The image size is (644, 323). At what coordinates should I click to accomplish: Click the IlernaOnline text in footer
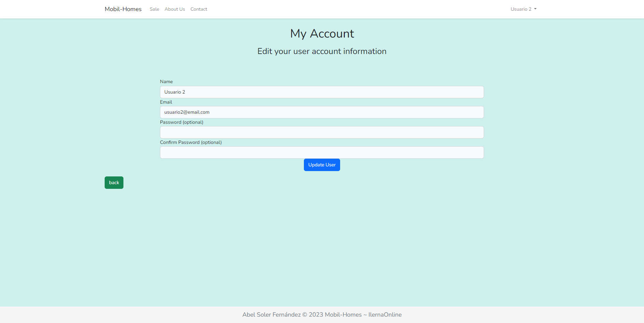point(385,315)
